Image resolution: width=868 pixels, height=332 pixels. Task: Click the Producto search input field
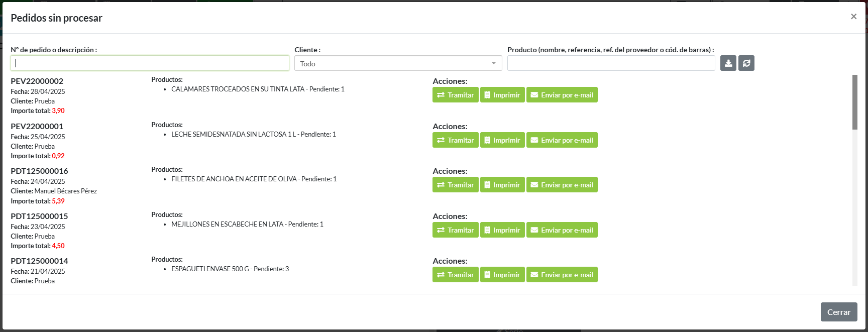click(x=611, y=63)
